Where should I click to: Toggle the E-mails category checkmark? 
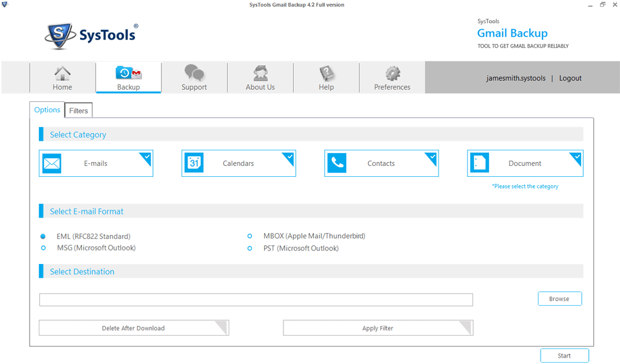(147, 157)
